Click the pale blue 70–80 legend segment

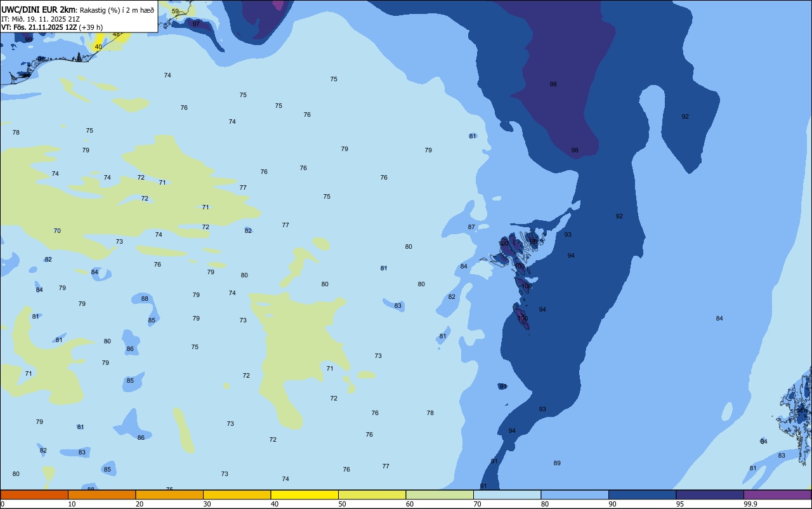click(507, 494)
